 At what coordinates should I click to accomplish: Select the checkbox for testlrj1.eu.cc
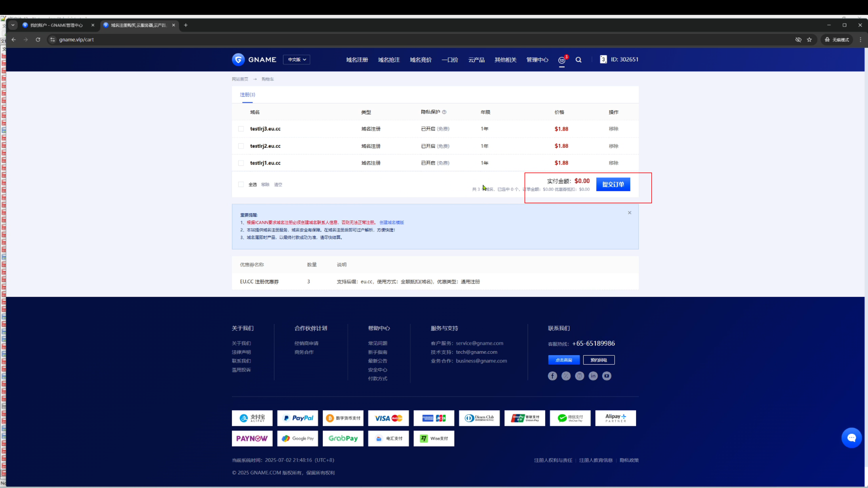(241, 163)
